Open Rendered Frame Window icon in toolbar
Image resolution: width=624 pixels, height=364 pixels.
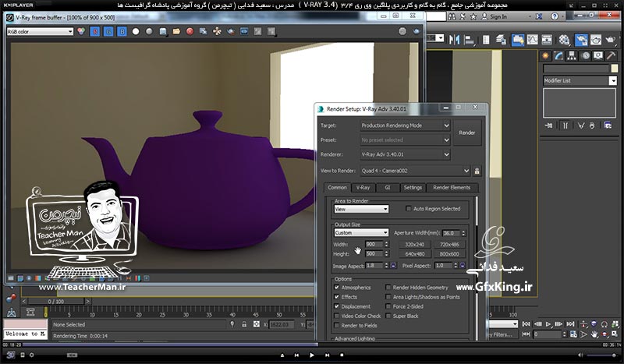click(x=596, y=40)
